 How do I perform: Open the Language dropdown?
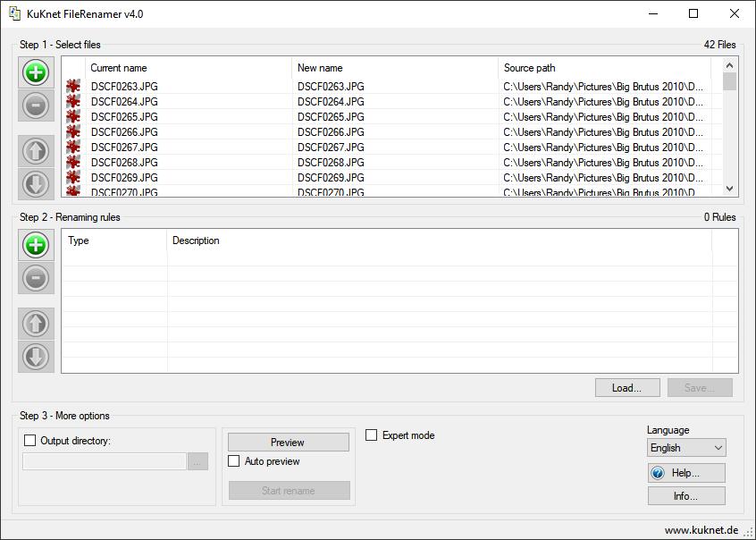(x=686, y=448)
